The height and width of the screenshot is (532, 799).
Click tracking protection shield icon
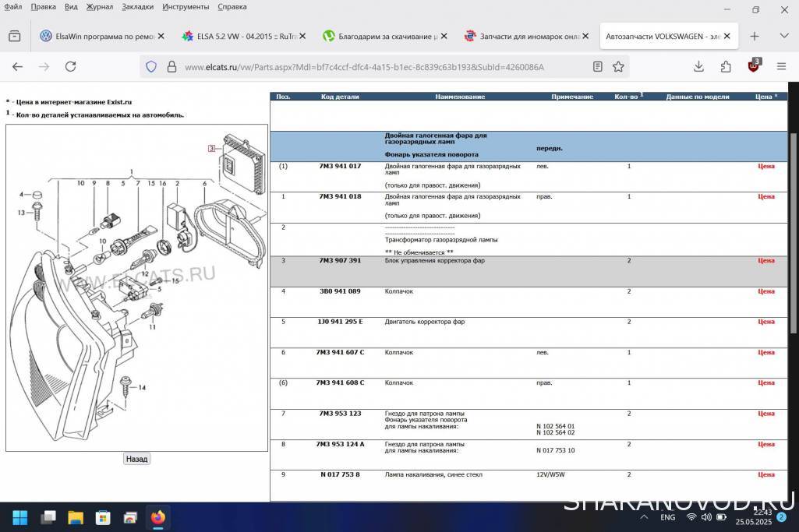point(151,67)
